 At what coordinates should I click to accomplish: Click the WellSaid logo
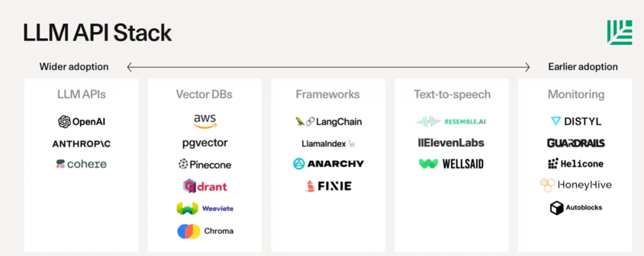pyautogui.click(x=451, y=164)
